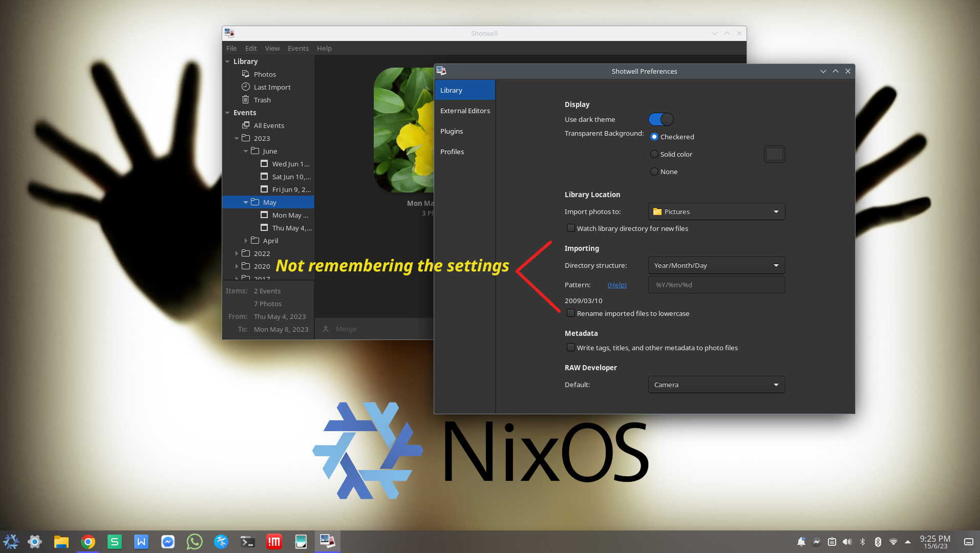This screenshot has width=980, height=553.
Task: Expand the 2022 events folder
Action: [x=237, y=253]
